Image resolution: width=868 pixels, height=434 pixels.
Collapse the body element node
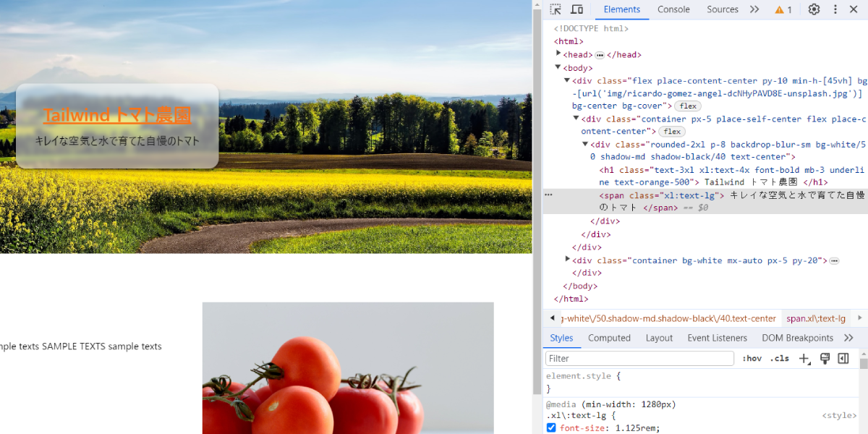[558, 67]
